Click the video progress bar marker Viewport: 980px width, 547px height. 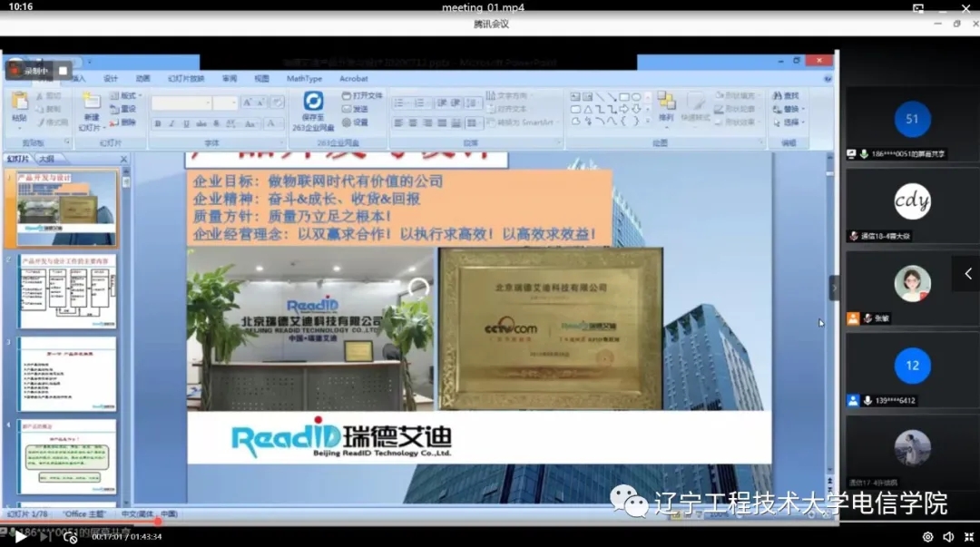pyautogui.click(x=157, y=522)
